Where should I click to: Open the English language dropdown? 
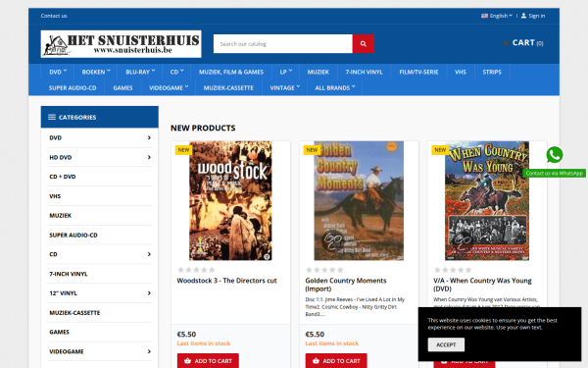497,16
